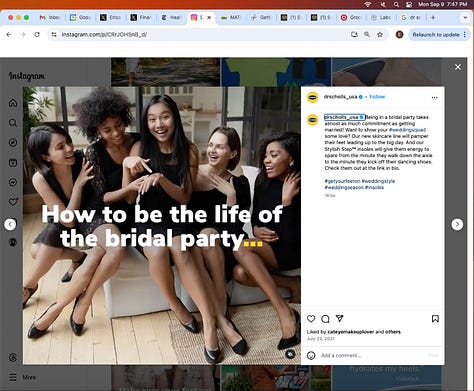Open the #weddingstyle hashtag
Viewport: 474px width, 391px height.
point(378,181)
